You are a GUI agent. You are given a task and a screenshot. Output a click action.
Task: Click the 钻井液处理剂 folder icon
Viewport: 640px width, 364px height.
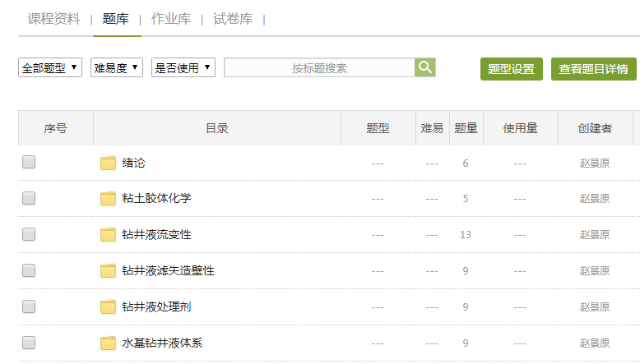tap(108, 306)
